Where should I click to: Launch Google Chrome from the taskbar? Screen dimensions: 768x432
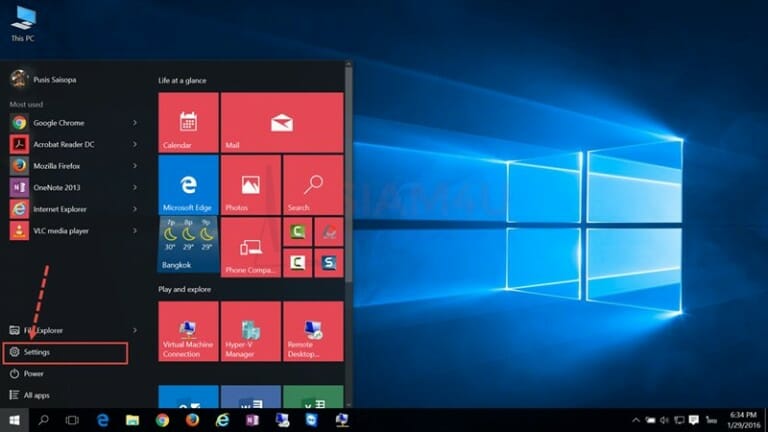(162, 420)
